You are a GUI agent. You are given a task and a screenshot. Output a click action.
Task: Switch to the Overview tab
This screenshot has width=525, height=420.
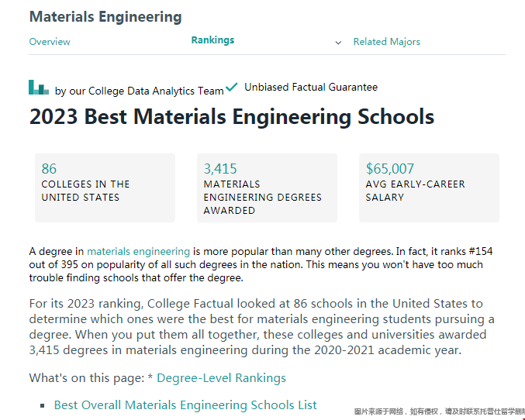click(50, 42)
